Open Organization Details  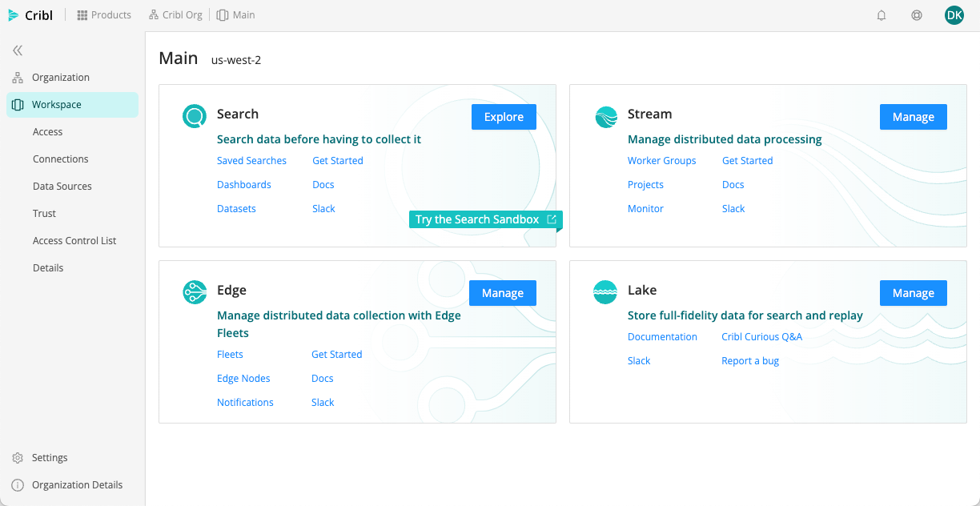(x=76, y=484)
